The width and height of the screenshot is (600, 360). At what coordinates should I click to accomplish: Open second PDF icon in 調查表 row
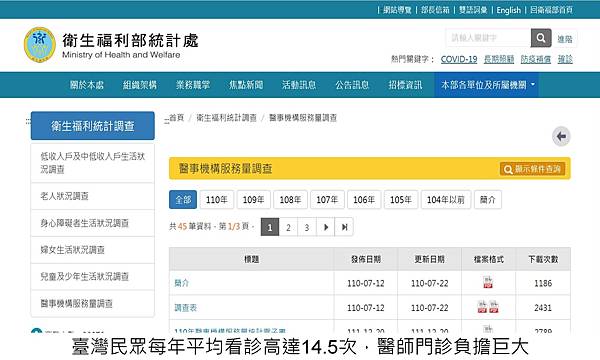tap(494, 307)
